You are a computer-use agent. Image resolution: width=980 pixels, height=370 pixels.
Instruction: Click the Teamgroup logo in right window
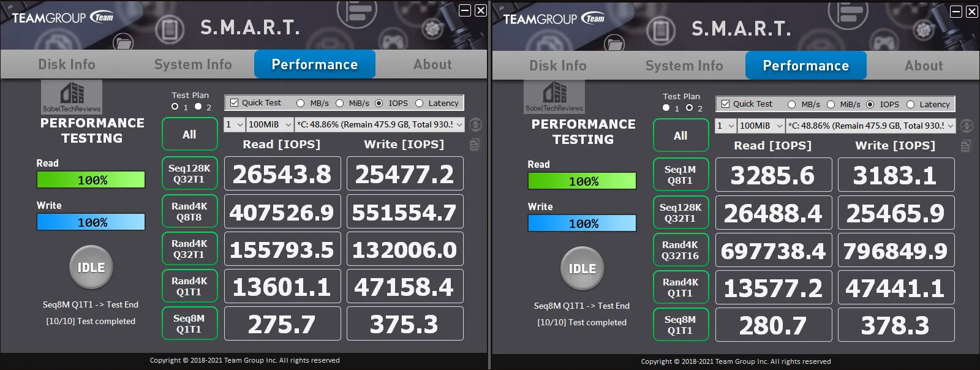pos(554,19)
